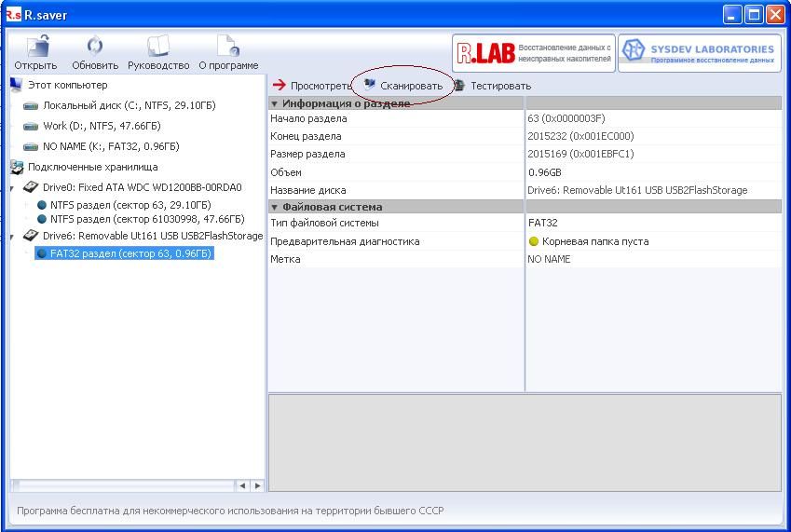Click the Этот компьютер tree root
This screenshot has width=791, height=532.
coord(67,86)
